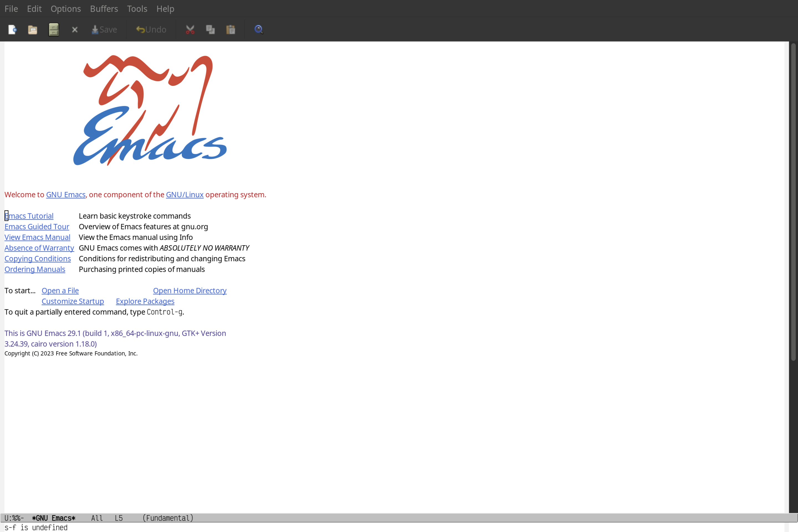Image resolution: width=798 pixels, height=532 pixels.
Task: Open the Tools menu
Action: coord(137,8)
